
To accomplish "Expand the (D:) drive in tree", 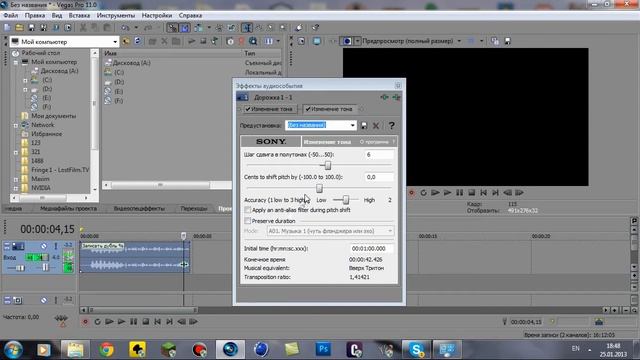I will pos(25,89).
